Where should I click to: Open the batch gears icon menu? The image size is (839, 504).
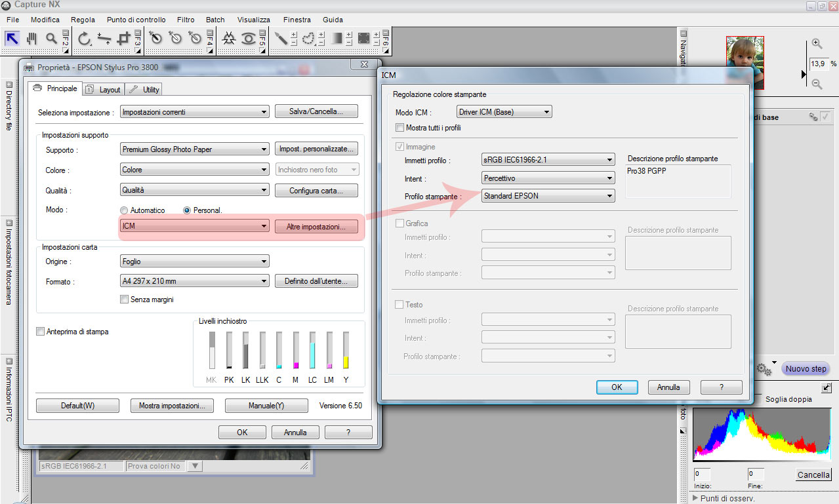tap(764, 369)
